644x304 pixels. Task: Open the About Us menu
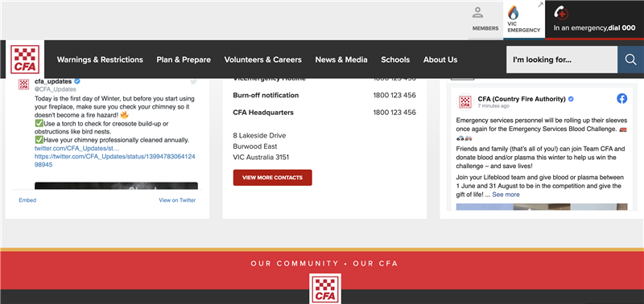point(440,60)
